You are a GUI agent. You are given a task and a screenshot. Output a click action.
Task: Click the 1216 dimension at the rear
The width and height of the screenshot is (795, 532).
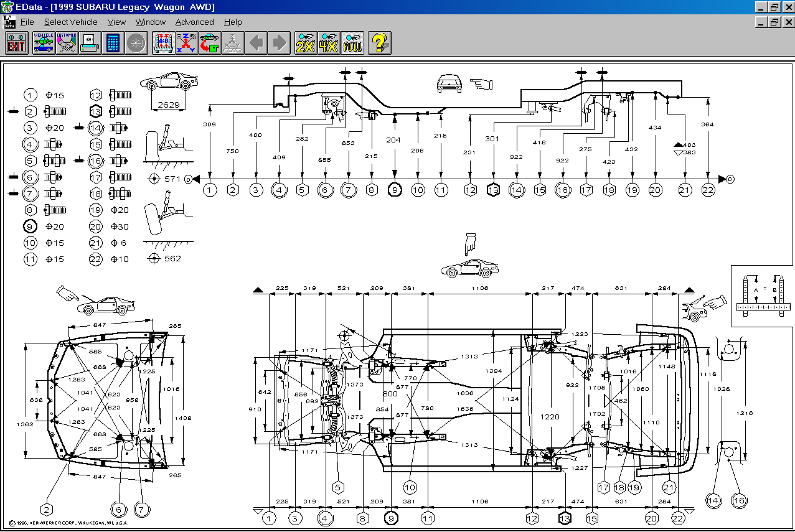[745, 413]
